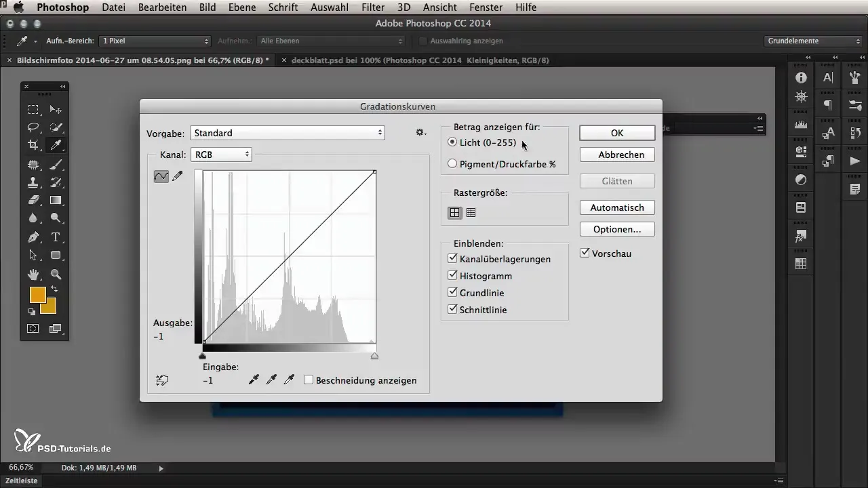Change screen mode in Tools panel
This screenshot has width=868, height=488.
56,329
